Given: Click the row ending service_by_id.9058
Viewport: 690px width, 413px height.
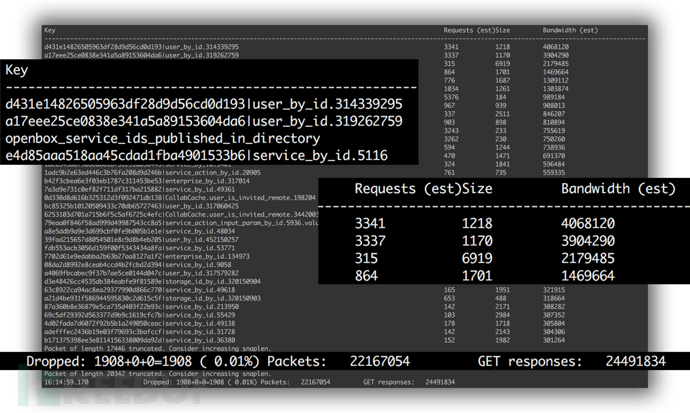Looking at the screenshot, I should 138,265.
